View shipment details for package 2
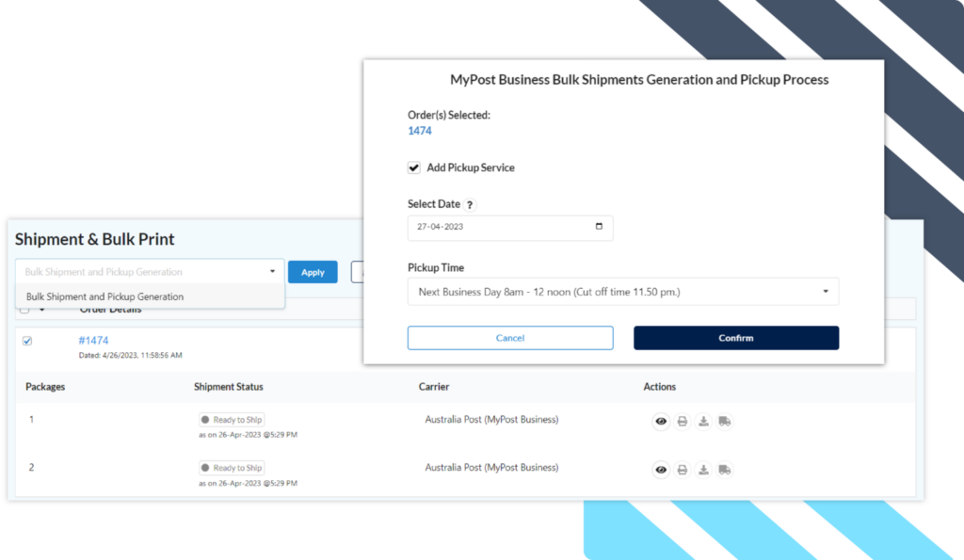Screen dimensions: 964x560 click(661, 470)
